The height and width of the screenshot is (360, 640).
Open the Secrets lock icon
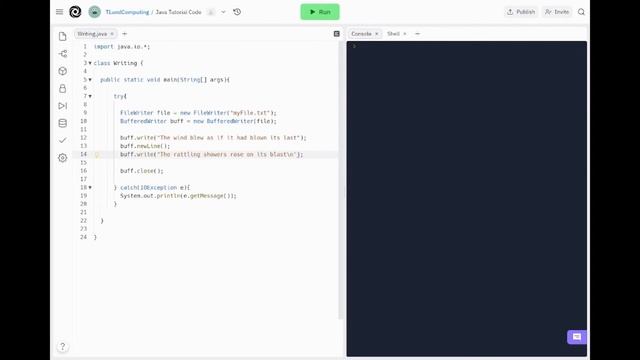[x=62, y=88]
